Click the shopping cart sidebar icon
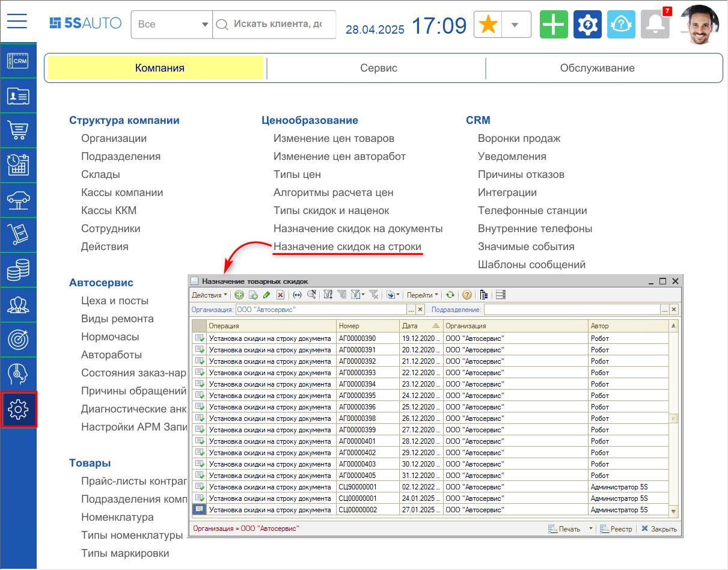This screenshot has height=570, width=728. [x=18, y=130]
